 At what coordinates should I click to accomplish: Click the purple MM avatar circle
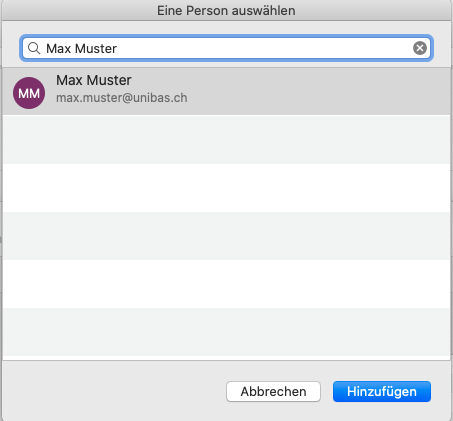tap(29, 93)
